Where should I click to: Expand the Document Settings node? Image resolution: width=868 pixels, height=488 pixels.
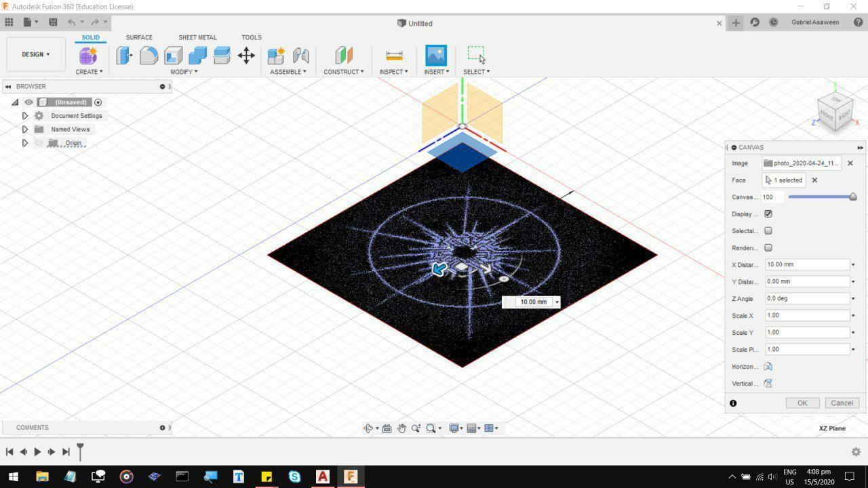pyautogui.click(x=25, y=116)
